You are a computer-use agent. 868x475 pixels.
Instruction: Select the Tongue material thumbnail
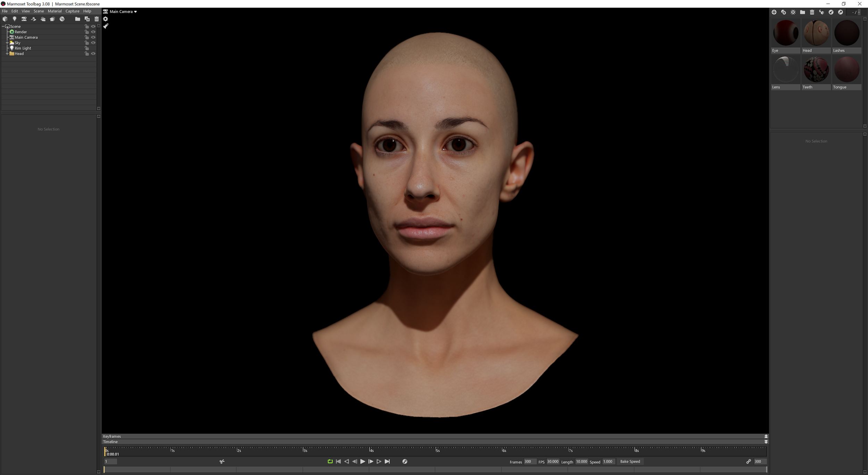pyautogui.click(x=846, y=69)
